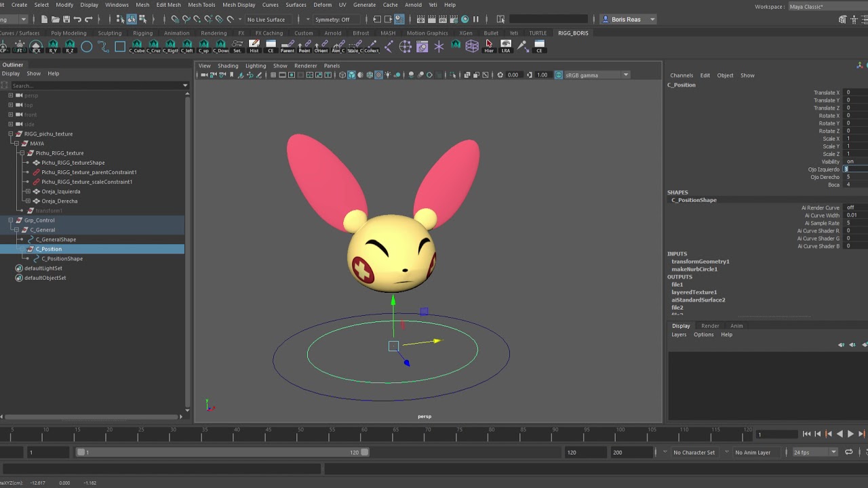The image size is (868, 488).
Task: Toggle wireframe display in viewport toolbar
Action: [x=342, y=75]
